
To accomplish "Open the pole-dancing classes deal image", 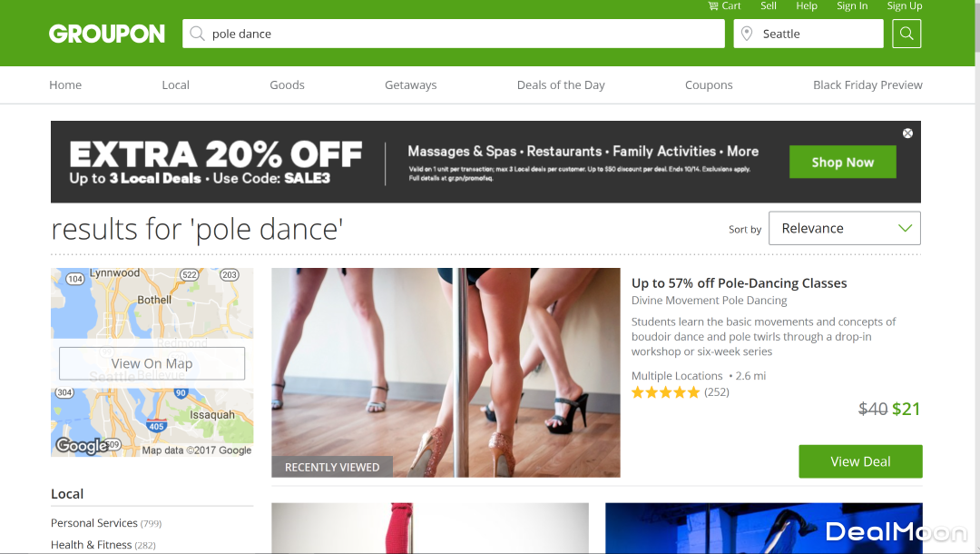I will point(446,372).
